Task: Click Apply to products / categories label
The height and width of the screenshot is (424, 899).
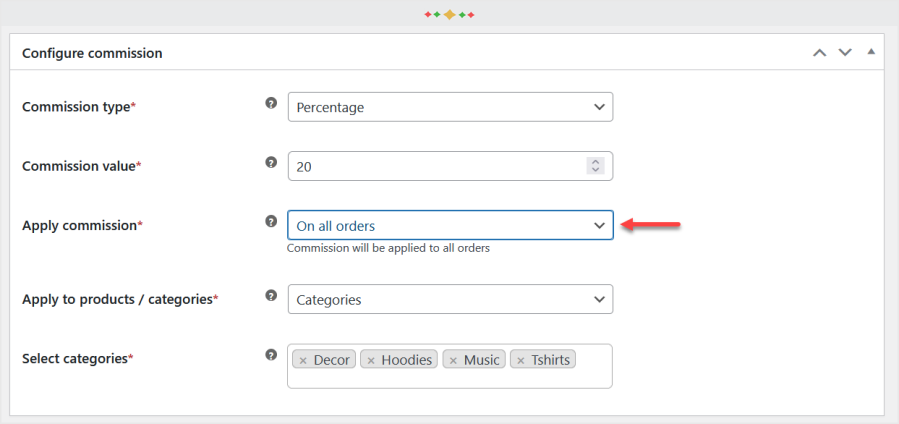Action: point(120,299)
